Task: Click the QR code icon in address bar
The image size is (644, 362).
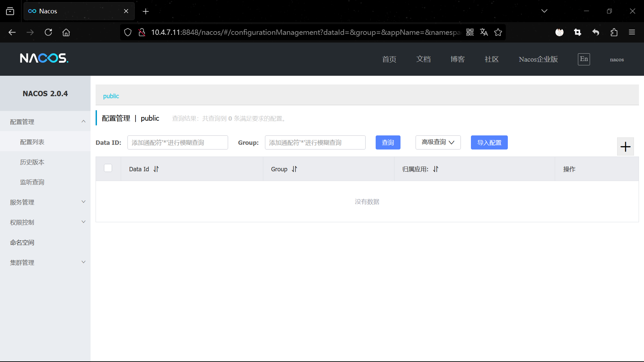Action: click(470, 32)
